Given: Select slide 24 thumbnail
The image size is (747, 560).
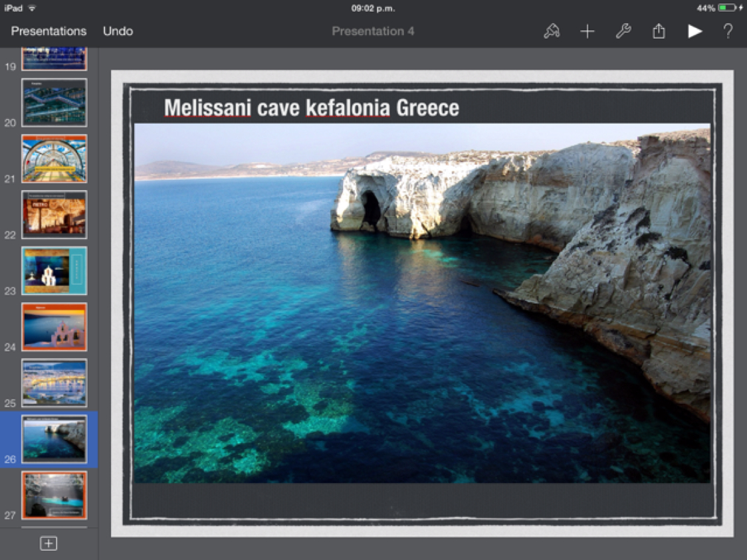Looking at the screenshot, I should [54, 327].
